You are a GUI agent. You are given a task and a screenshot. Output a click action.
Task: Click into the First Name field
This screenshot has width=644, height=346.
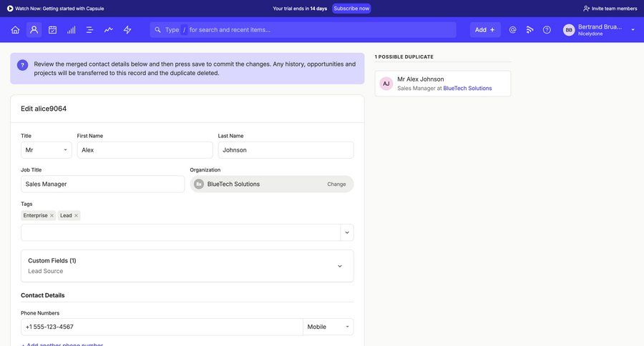tap(145, 150)
